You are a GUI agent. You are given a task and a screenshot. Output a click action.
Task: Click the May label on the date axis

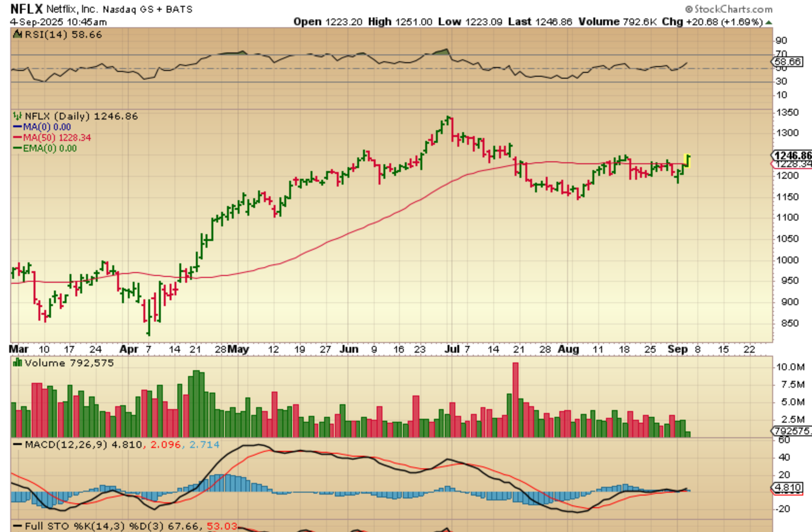[239, 349]
